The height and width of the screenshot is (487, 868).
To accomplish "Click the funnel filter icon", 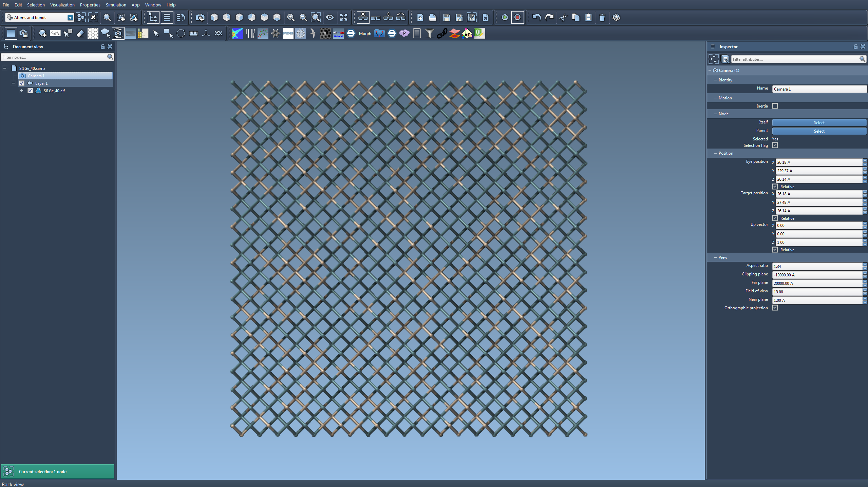I will pyautogui.click(x=429, y=33).
